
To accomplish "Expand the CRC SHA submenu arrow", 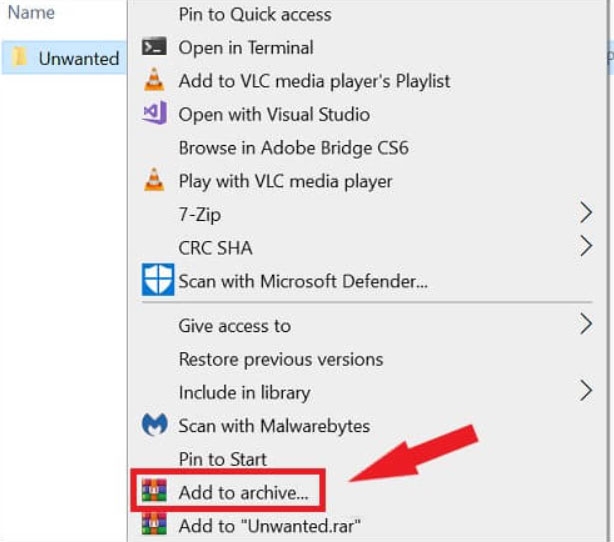I will (x=585, y=246).
